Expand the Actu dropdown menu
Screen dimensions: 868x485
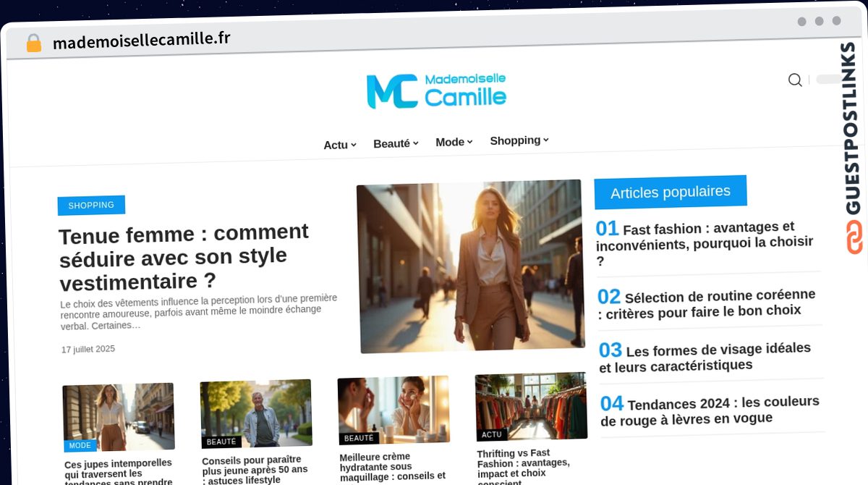coord(340,145)
